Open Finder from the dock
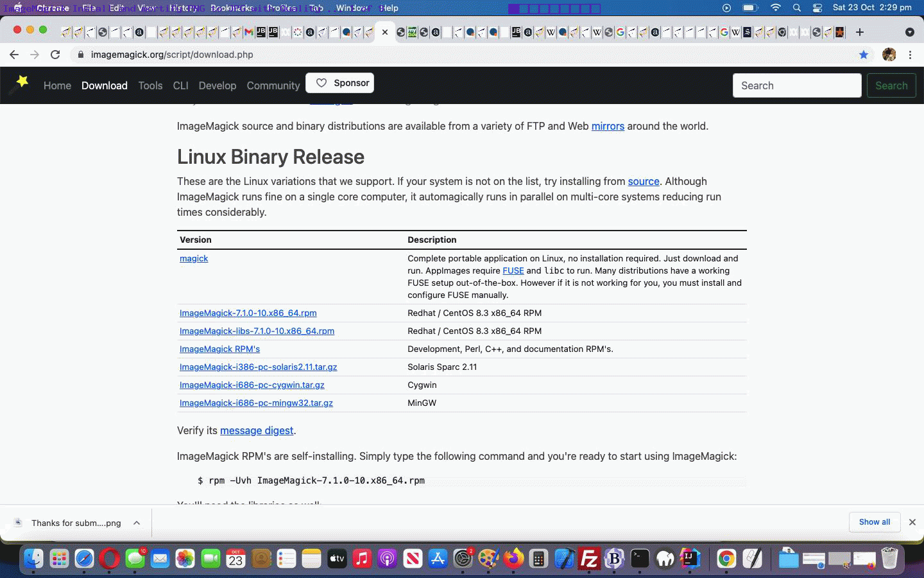924x578 pixels. point(33,559)
